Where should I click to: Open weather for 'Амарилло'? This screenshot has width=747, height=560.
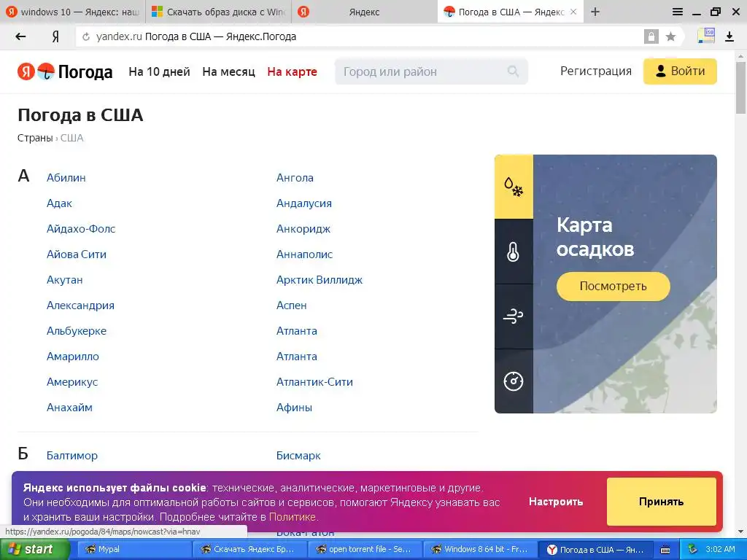tap(73, 356)
